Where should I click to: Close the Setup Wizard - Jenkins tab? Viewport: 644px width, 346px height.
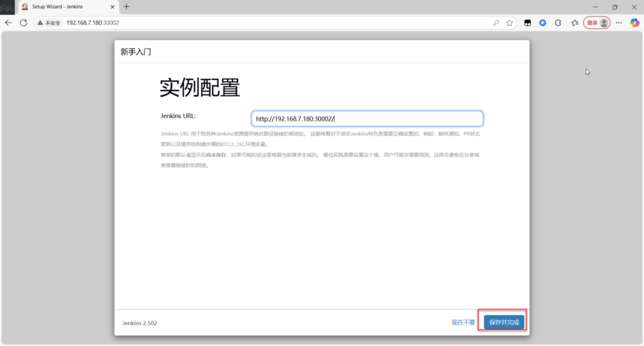[113, 6]
